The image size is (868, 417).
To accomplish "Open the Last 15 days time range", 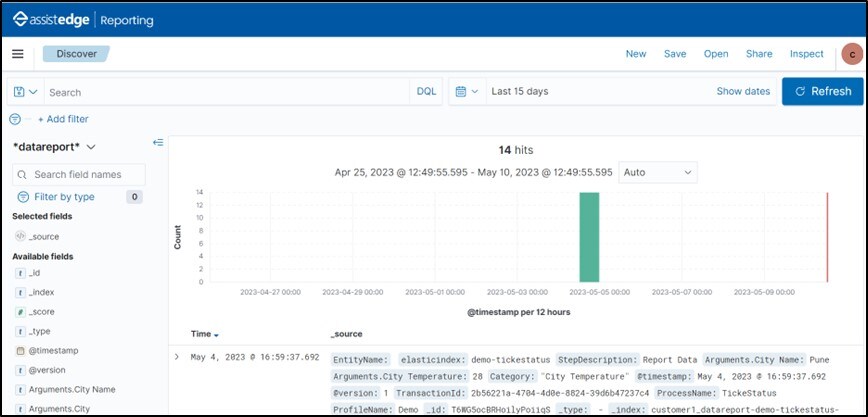I will pyautogui.click(x=520, y=91).
